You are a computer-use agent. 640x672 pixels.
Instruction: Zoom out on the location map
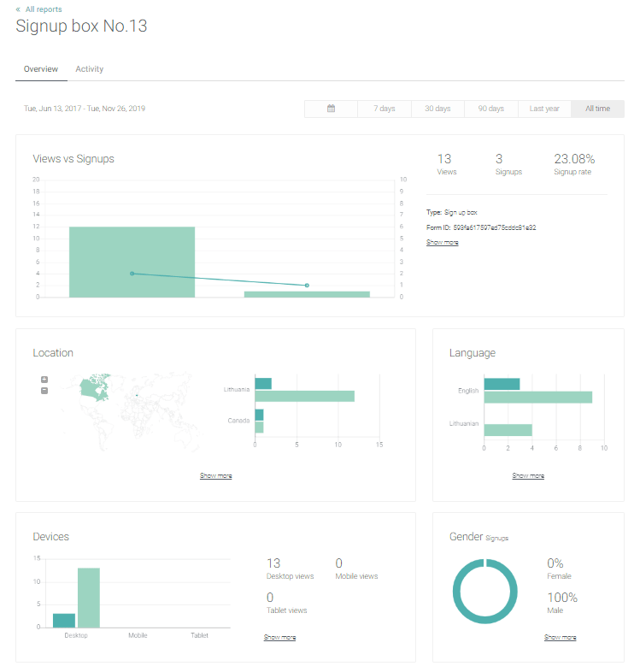44,391
